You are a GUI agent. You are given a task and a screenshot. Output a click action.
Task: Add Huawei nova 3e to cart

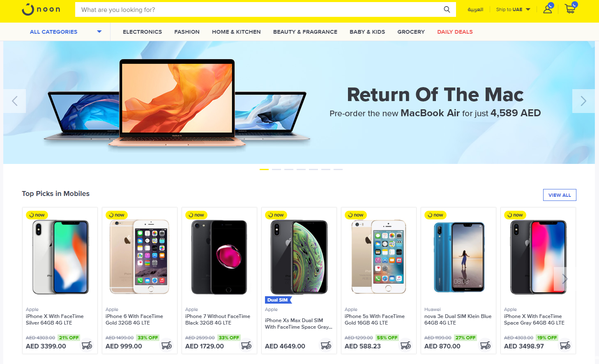[486, 346]
